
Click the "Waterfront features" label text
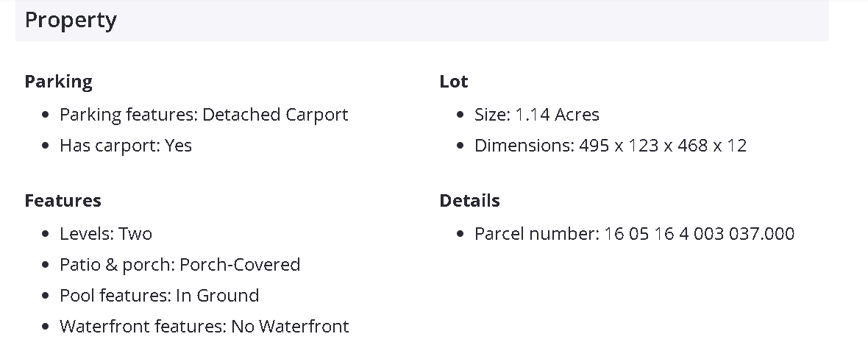[143, 326]
